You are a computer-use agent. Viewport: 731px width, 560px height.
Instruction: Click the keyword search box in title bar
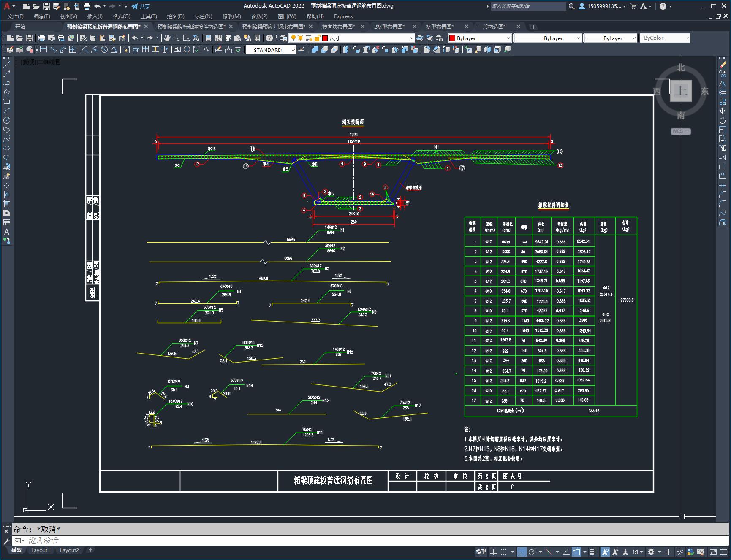tap(528, 6)
